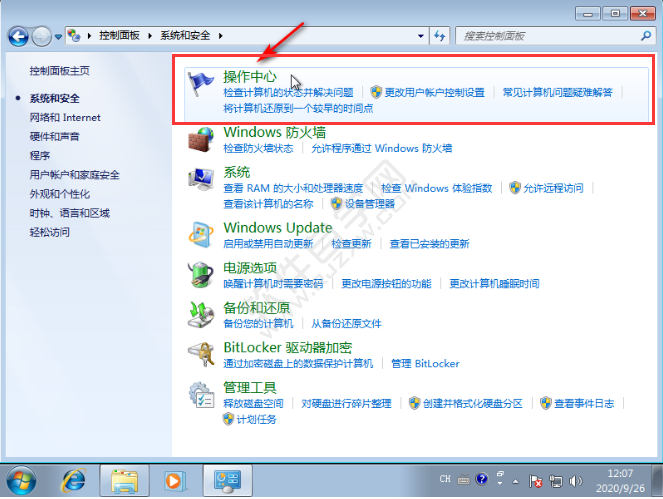
Task: Click 查看 RAM 的大小和处理器速度 link
Action: pyautogui.click(x=293, y=188)
